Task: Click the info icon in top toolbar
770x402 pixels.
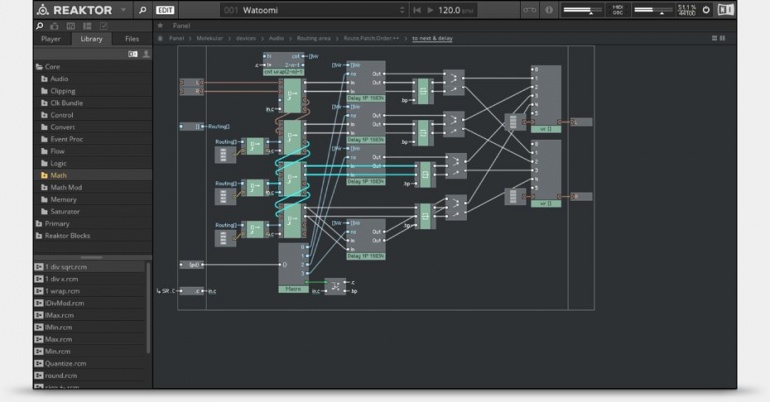Action: (x=548, y=10)
